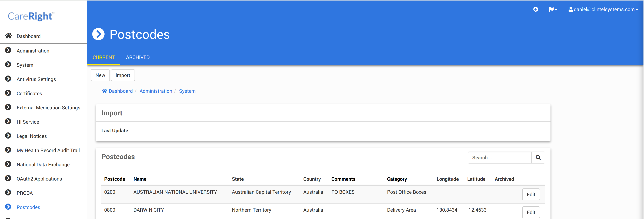Click the chevron icon beside Postcodes title
The width and height of the screenshot is (644, 219).
(98, 34)
